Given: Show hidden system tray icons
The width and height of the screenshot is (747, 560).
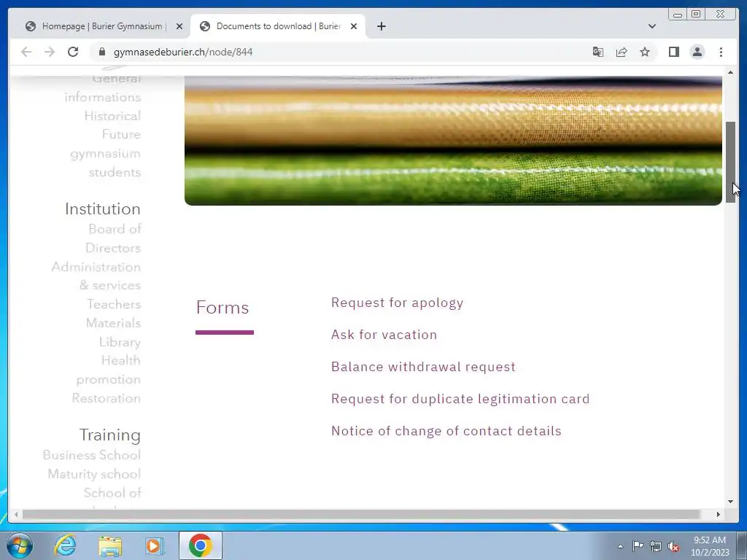Looking at the screenshot, I should pyautogui.click(x=620, y=546).
